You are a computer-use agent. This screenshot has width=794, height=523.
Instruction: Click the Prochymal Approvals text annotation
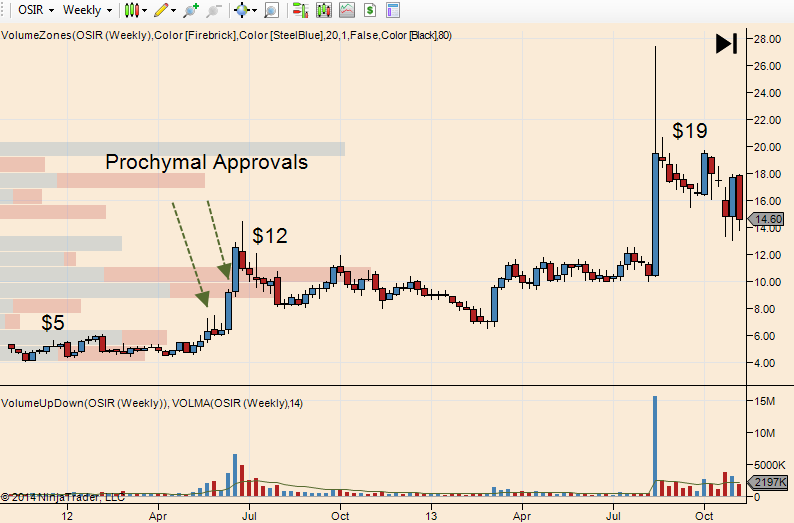pos(207,162)
